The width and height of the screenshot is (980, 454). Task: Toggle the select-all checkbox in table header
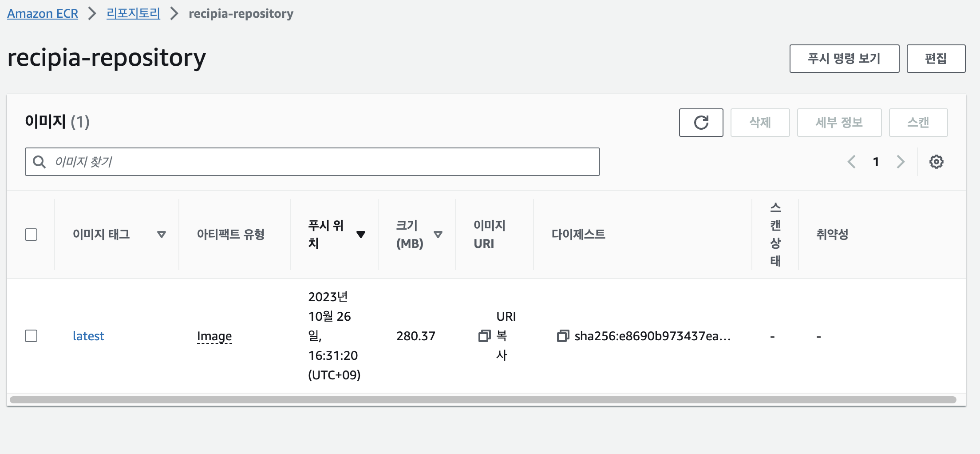31,235
